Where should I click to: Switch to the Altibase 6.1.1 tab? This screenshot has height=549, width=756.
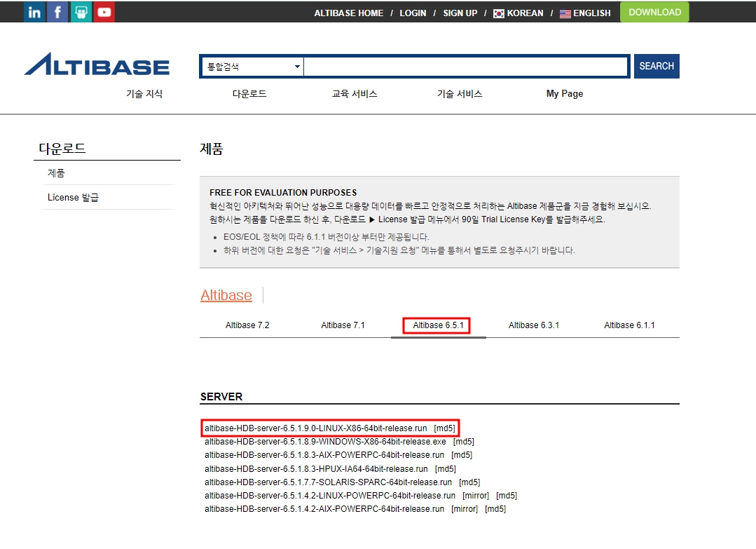coord(629,325)
